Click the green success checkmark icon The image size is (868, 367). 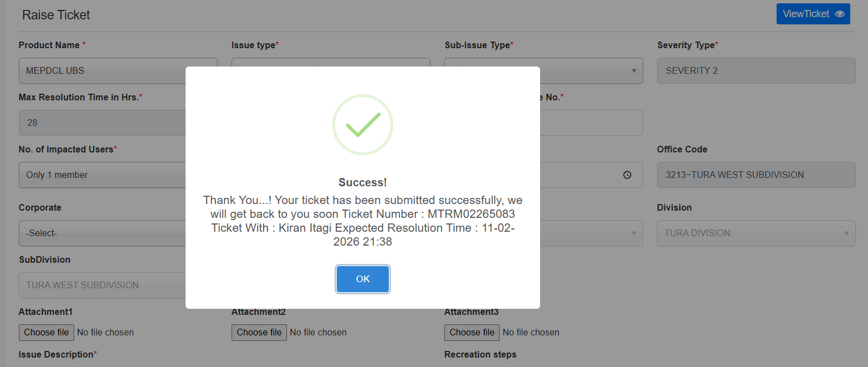coord(363,125)
